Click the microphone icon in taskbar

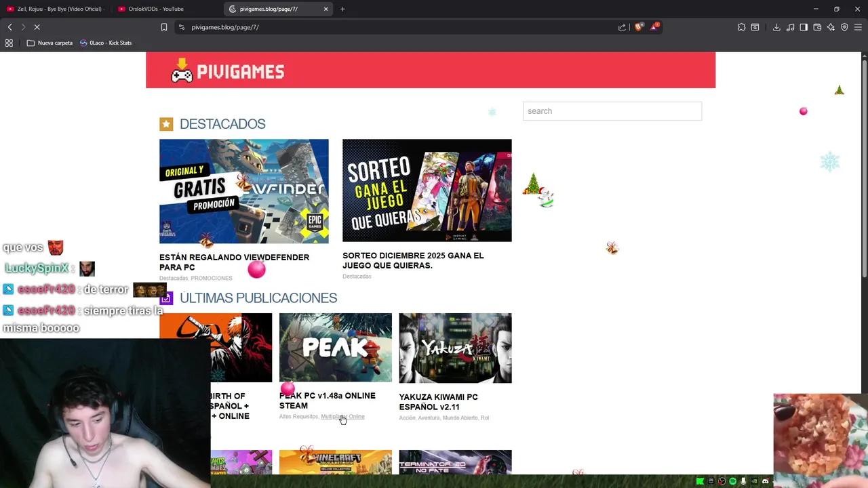(743, 481)
